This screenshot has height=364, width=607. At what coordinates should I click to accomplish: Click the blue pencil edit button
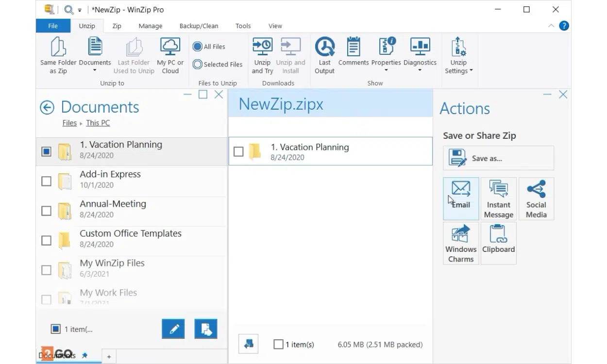click(x=173, y=329)
